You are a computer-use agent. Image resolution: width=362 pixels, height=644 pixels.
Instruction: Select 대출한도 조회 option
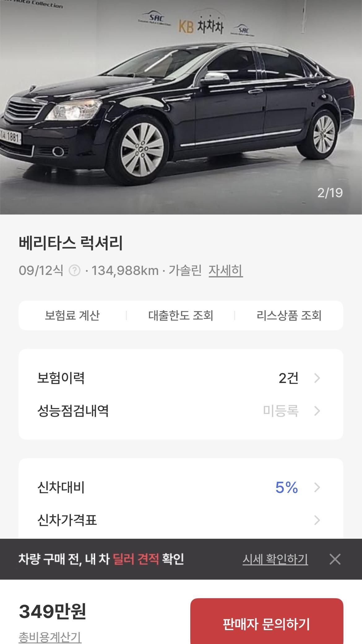pos(181,315)
